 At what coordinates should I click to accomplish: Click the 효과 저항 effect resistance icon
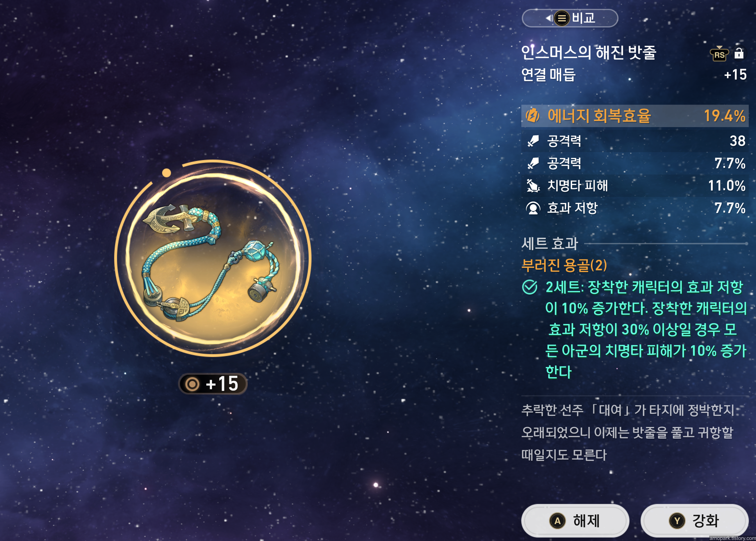coord(533,208)
